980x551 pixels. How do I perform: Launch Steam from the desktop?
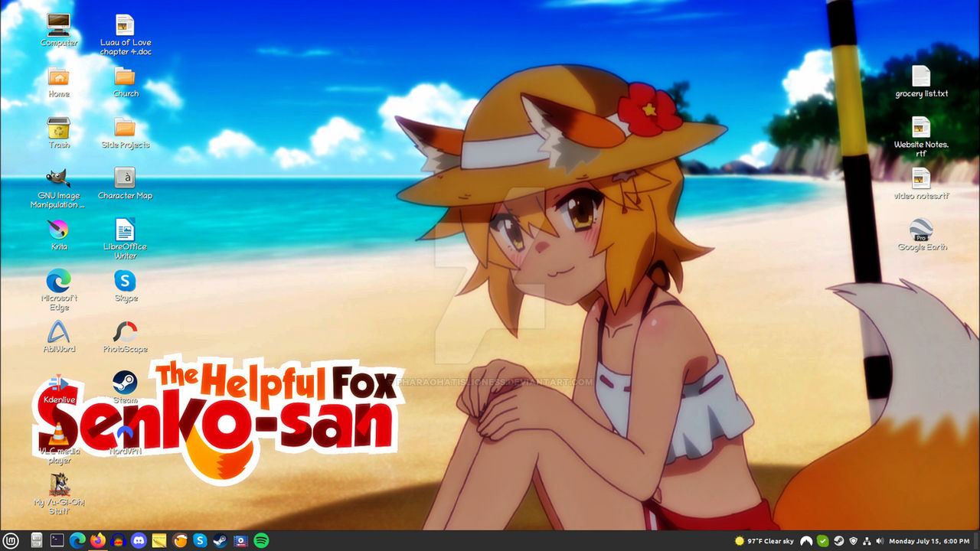tap(124, 383)
